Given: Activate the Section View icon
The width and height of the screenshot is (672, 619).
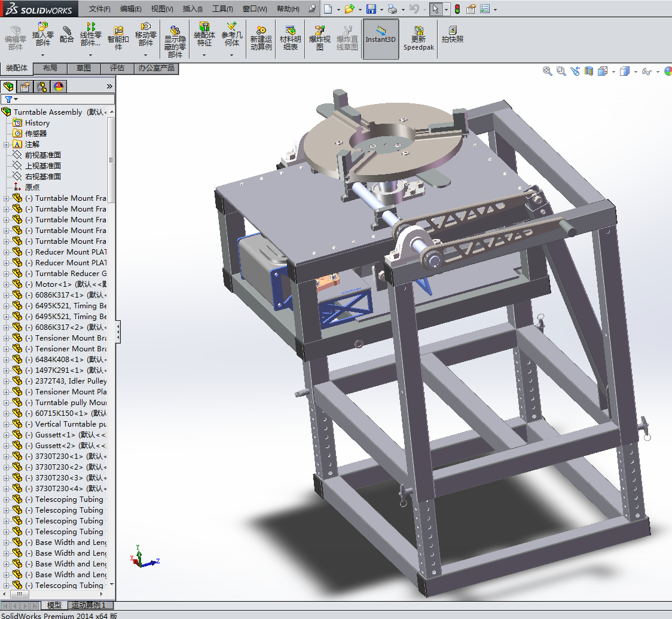Looking at the screenshot, I should [x=589, y=71].
